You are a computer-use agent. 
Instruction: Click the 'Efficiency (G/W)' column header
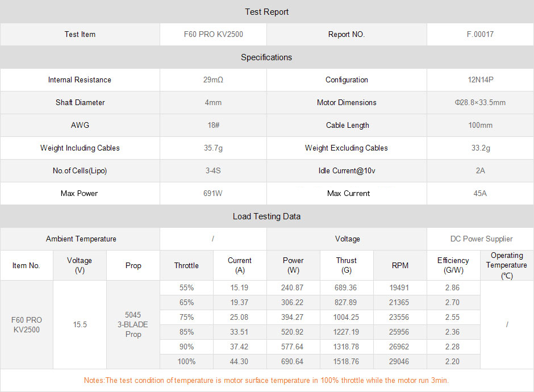point(453,265)
